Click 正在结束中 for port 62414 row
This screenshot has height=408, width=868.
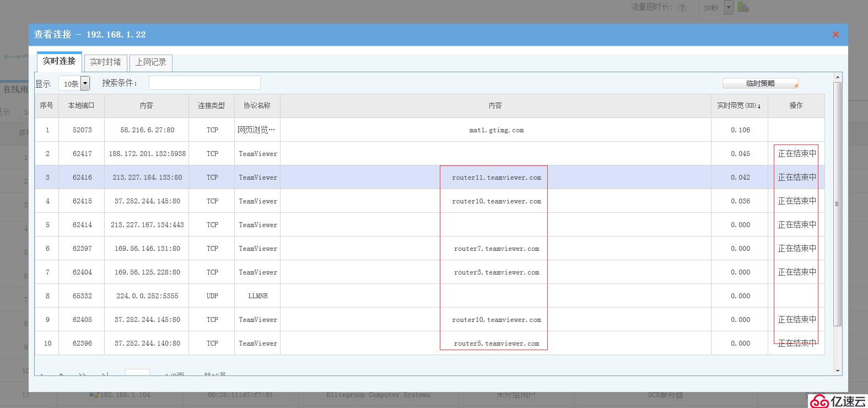point(797,225)
